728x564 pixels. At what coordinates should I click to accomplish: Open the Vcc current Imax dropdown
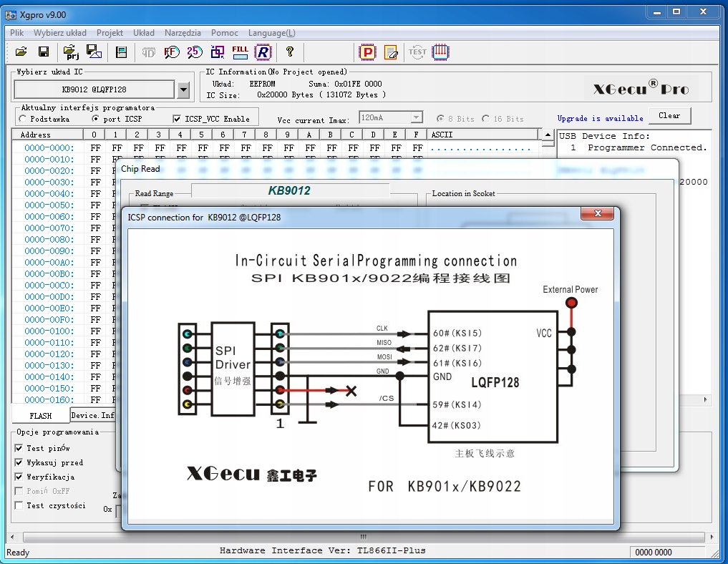(x=416, y=117)
